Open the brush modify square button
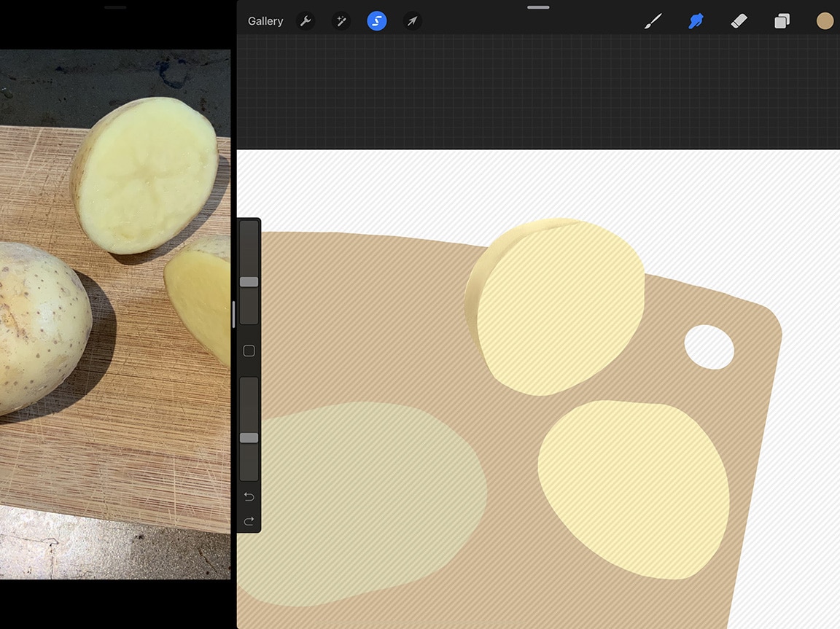 tap(248, 351)
